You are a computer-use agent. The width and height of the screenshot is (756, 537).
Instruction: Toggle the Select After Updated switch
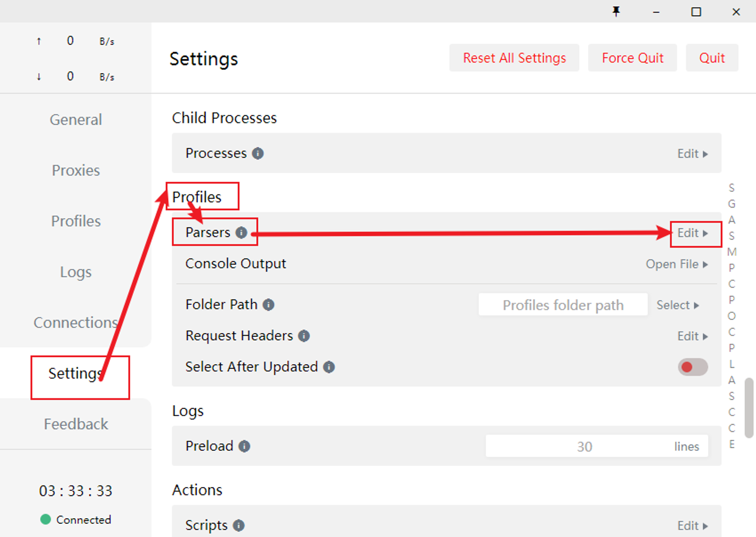click(x=692, y=367)
